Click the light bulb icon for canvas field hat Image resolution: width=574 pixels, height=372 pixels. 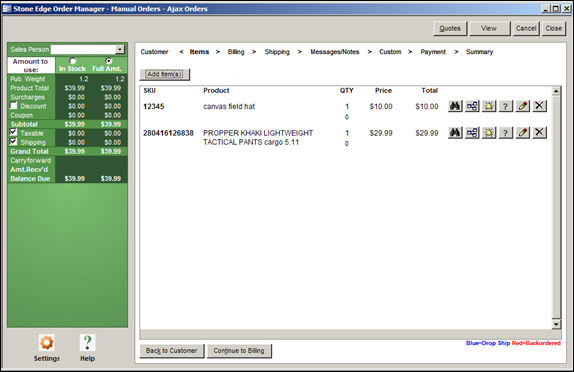tap(489, 106)
